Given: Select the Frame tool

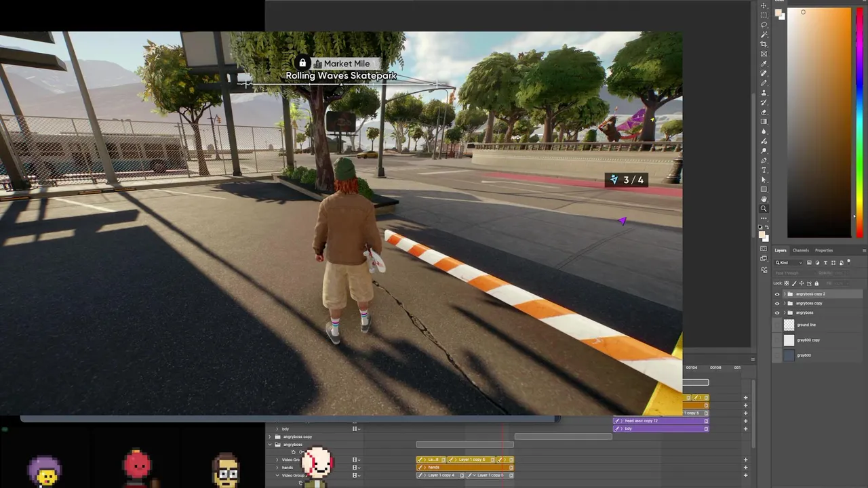Looking at the screenshot, I should (x=764, y=54).
